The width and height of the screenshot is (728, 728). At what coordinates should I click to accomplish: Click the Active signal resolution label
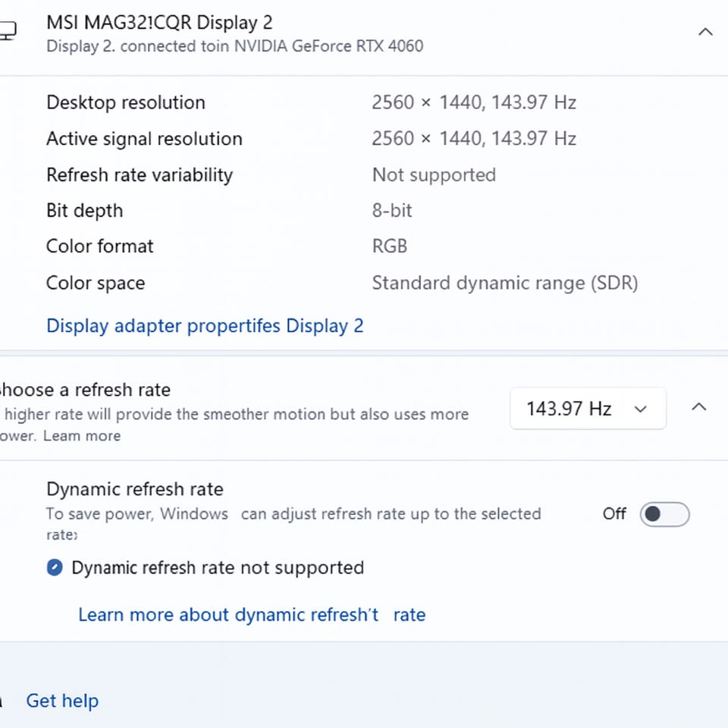coord(144,139)
